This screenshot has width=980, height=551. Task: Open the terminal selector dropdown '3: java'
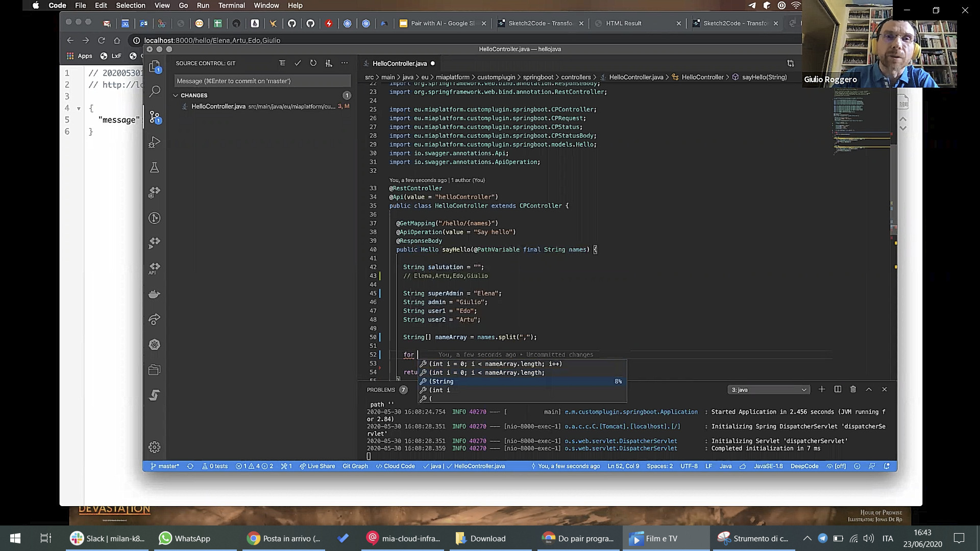coord(769,390)
